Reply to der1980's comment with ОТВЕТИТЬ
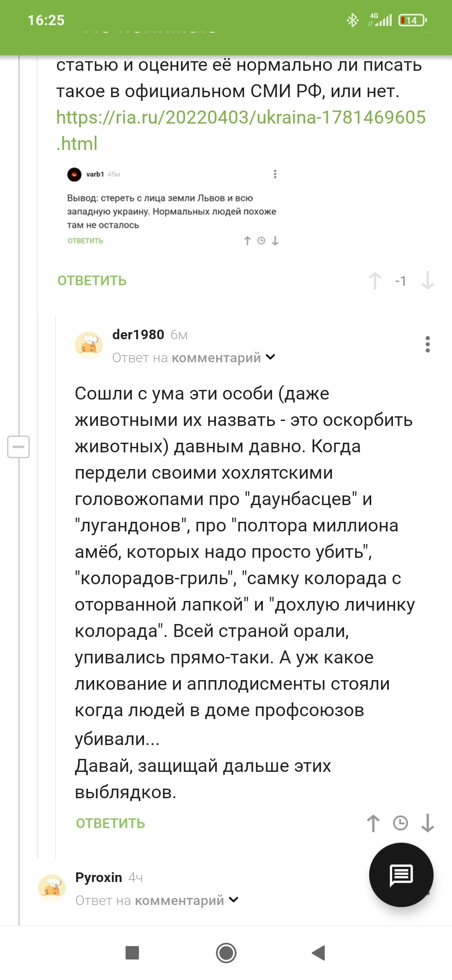 tap(110, 823)
